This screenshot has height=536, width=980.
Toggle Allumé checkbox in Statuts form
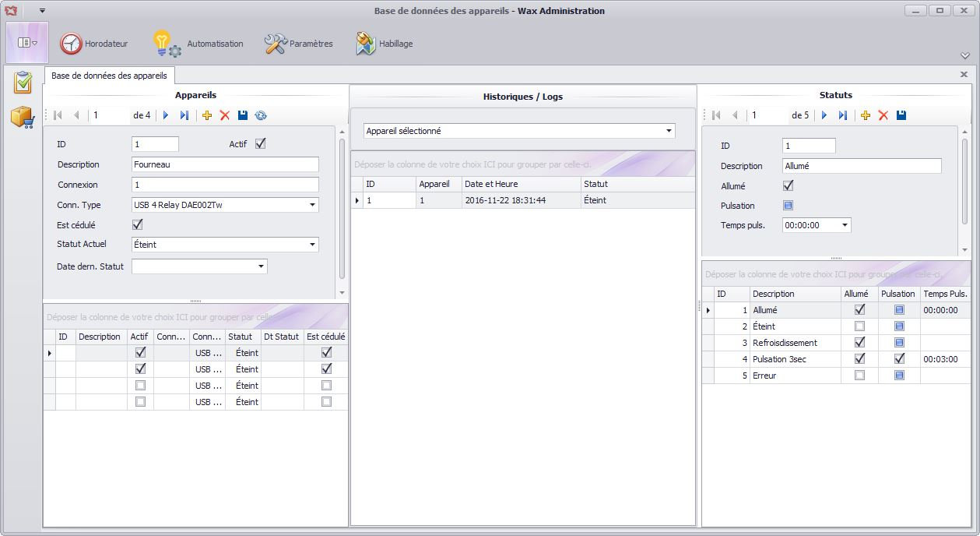[x=788, y=185]
